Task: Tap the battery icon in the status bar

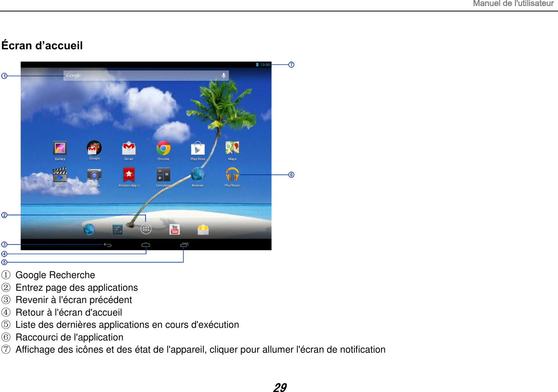Action: [257, 65]
